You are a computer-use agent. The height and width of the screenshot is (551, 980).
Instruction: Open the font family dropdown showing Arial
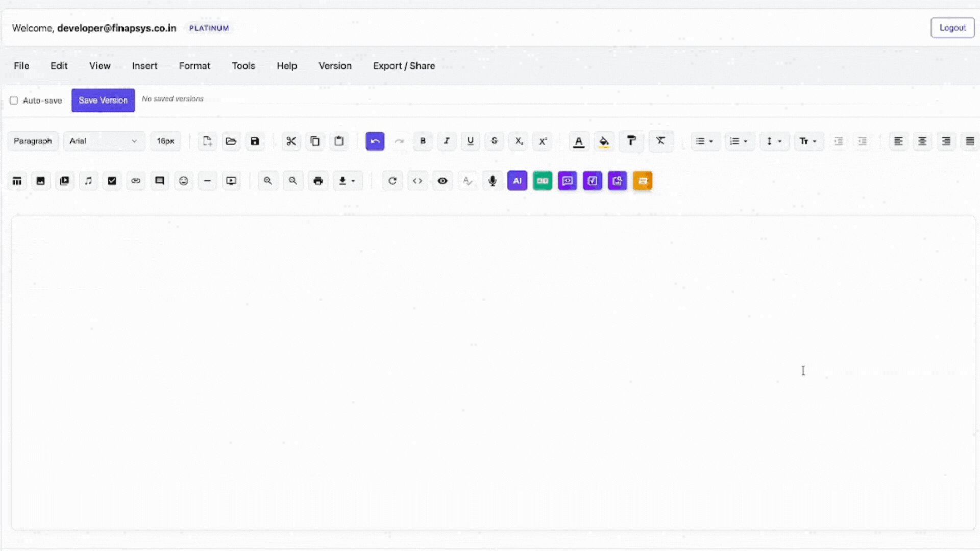(104, 141)
